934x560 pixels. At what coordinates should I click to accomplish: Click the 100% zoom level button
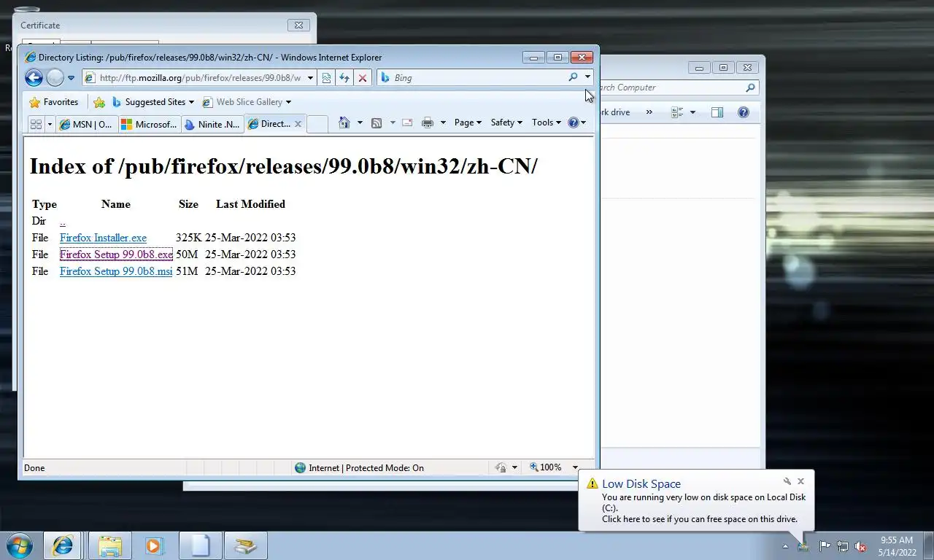click(546, 467)
